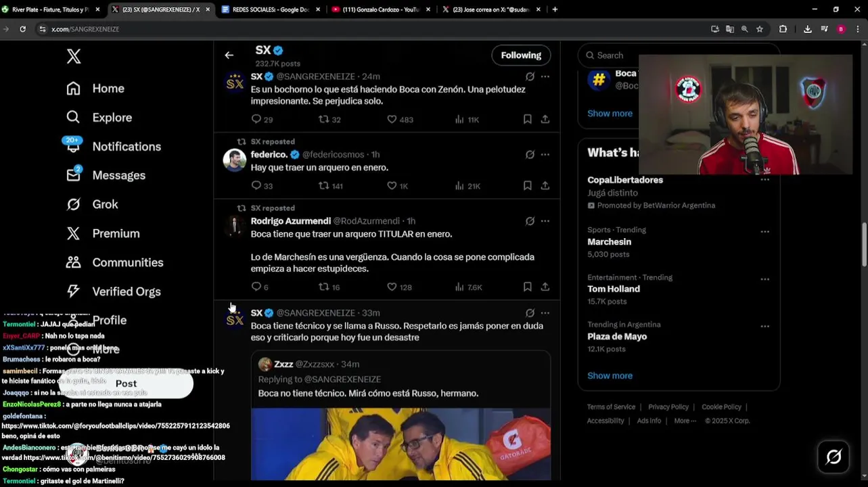Go back using the profile back arrow
Screen dimensions: 868x487
[229, 55]
